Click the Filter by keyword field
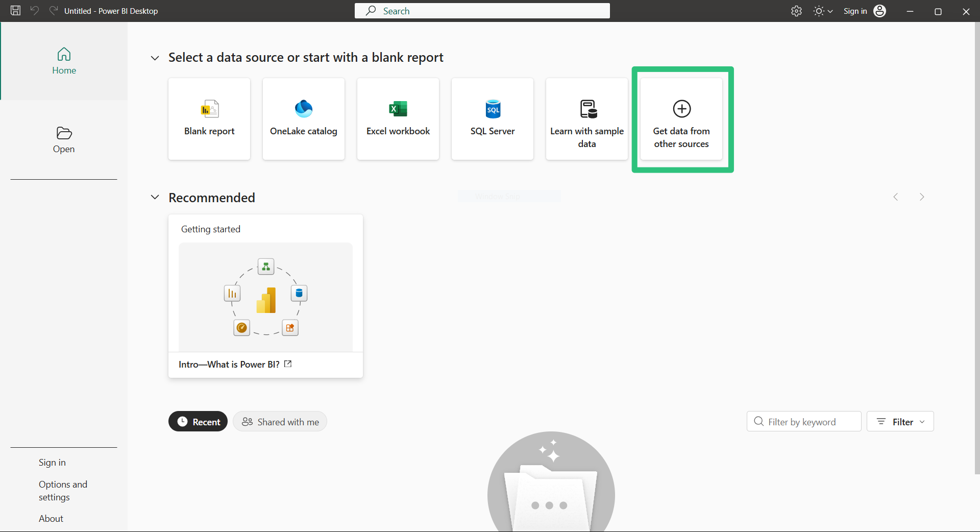Viewport: 980px width, 532px height. tap(804, 421)
